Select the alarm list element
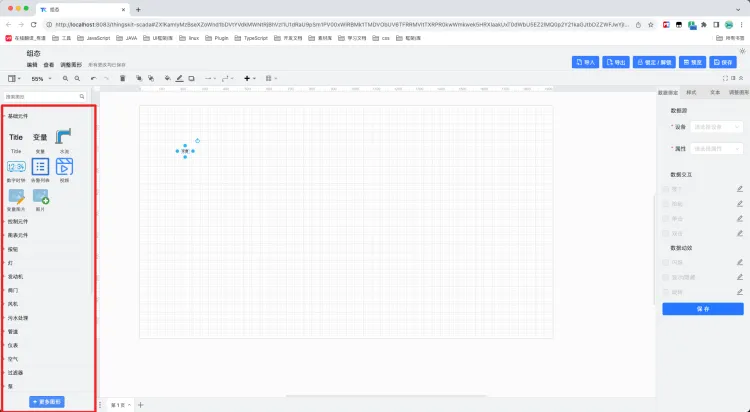The width and height of the screenshot is (750, 412). click(x=40, y=167)
